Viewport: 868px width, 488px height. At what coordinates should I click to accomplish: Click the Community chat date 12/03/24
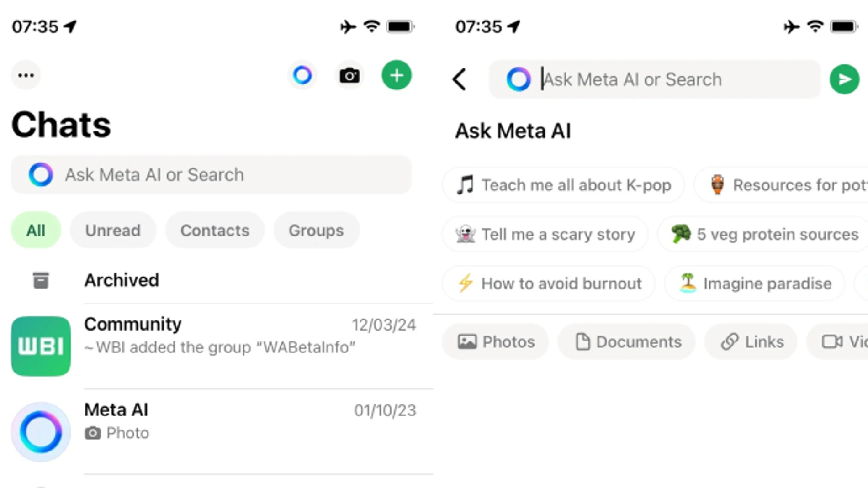pyautogui.click(x=384, y=325)
